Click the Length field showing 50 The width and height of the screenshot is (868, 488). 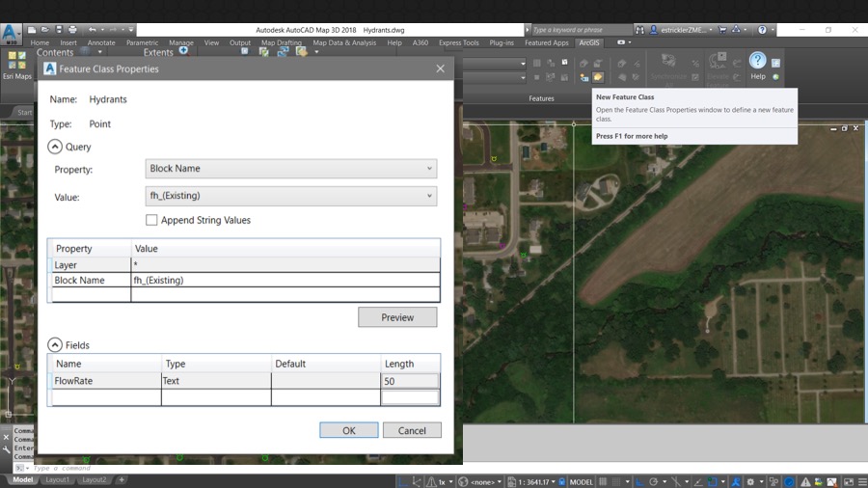point(410,381)
